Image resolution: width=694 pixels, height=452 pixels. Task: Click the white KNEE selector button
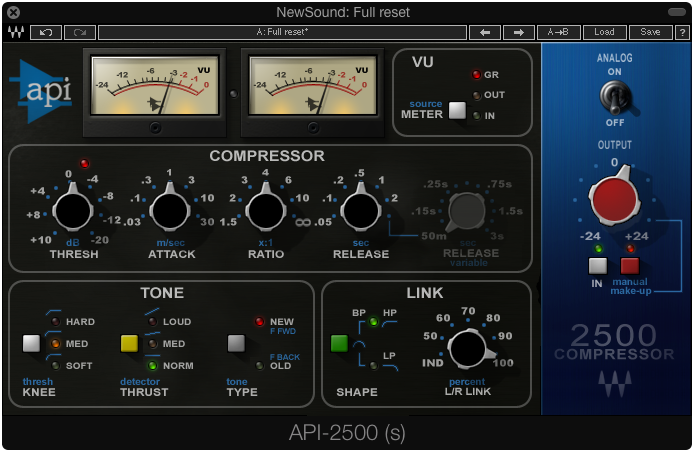tap(31, 344)
